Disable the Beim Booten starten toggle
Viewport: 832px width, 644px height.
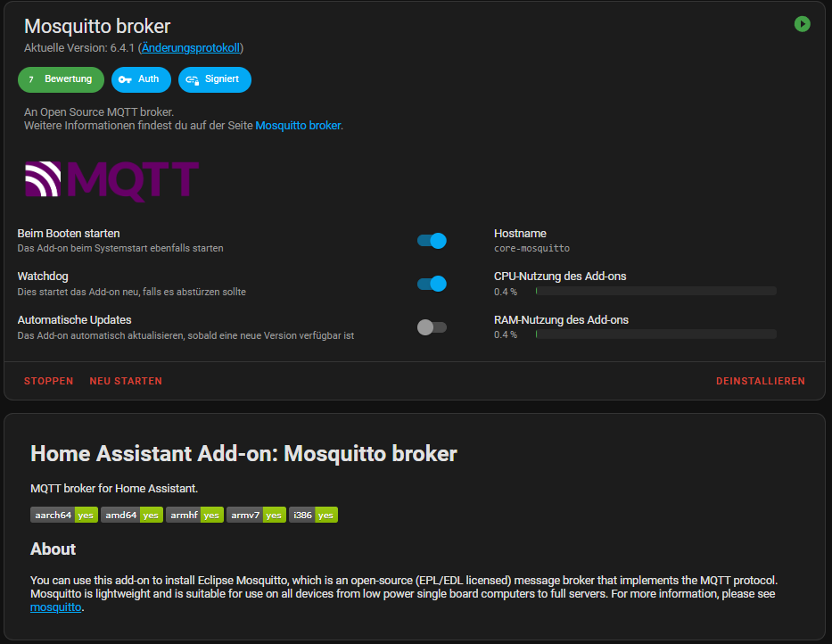[432, 241]
